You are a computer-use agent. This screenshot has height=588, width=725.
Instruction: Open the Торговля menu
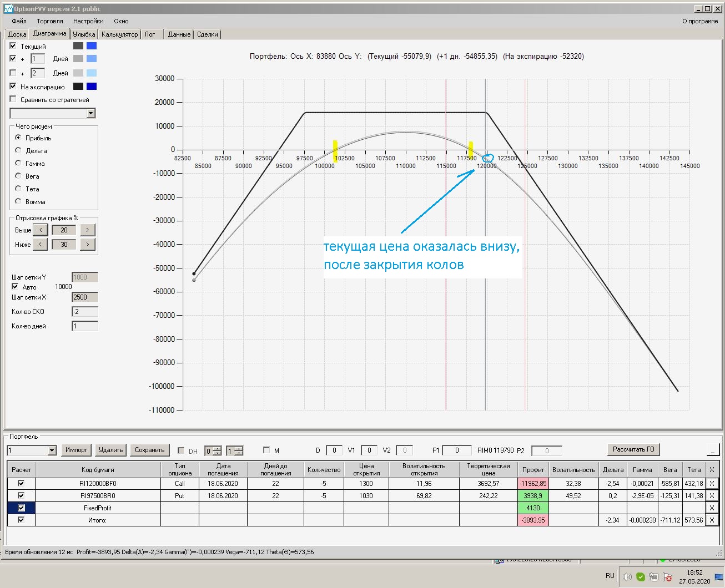pos(50,21)
